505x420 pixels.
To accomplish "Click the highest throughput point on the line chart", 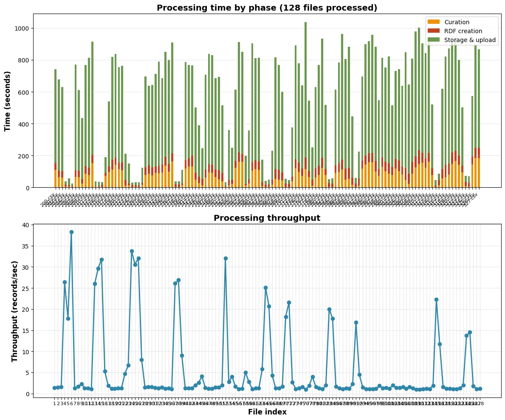I will (x=71, y=232).
